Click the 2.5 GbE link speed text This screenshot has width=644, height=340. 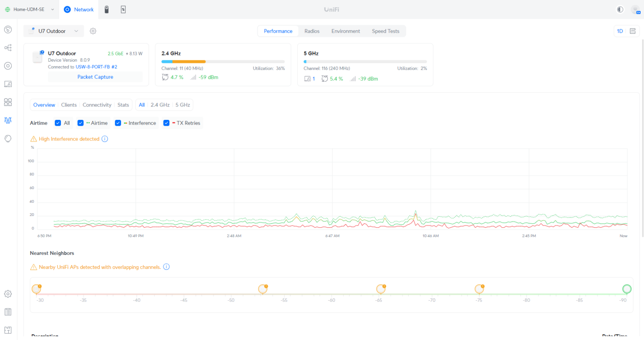click(115, 54)
